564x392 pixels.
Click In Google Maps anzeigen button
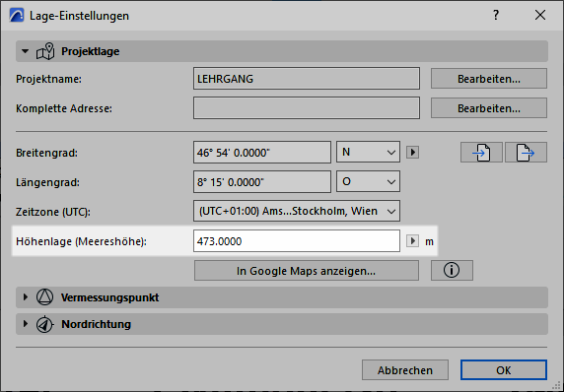tap(307, 271)
